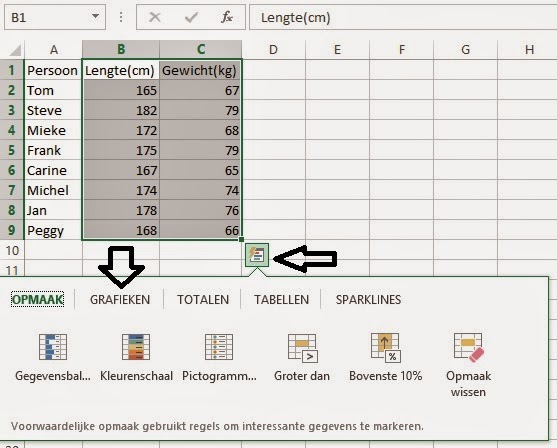Image resolution: width=557 pixels, height=448 pixels.
Task: Click the cell with value 68
Action: tap(201, 130)
